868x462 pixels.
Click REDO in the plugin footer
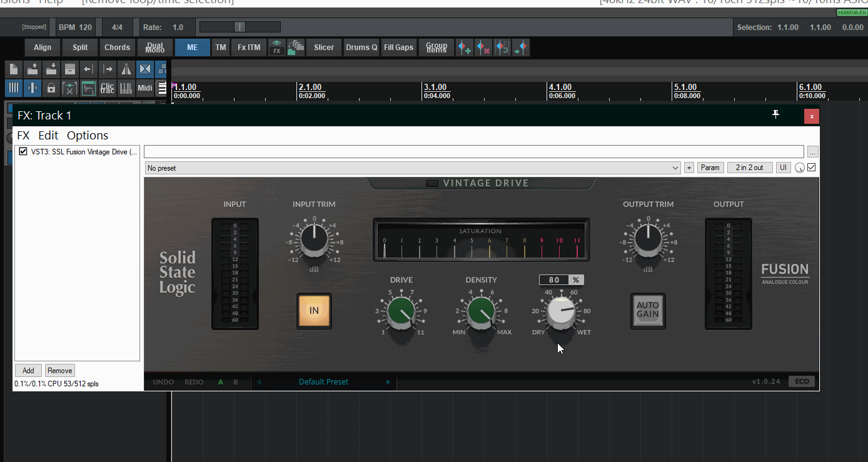pyautogui.click(x=194, y=382)
